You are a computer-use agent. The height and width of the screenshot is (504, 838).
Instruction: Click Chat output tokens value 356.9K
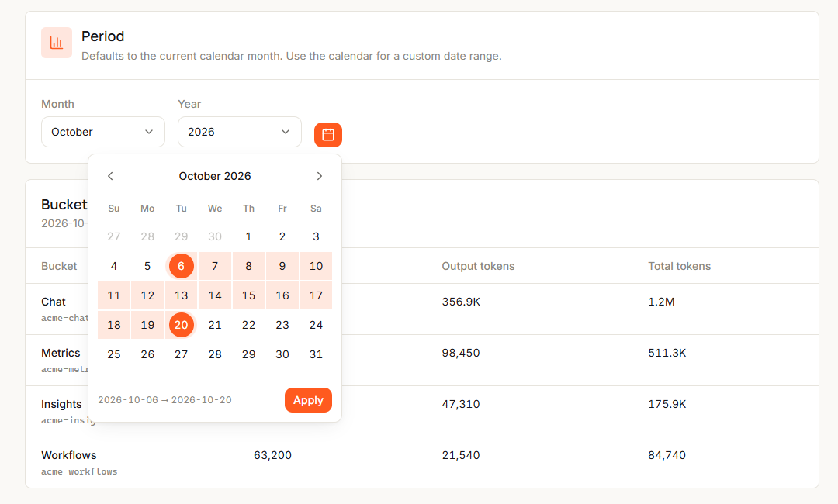point(461,302)
